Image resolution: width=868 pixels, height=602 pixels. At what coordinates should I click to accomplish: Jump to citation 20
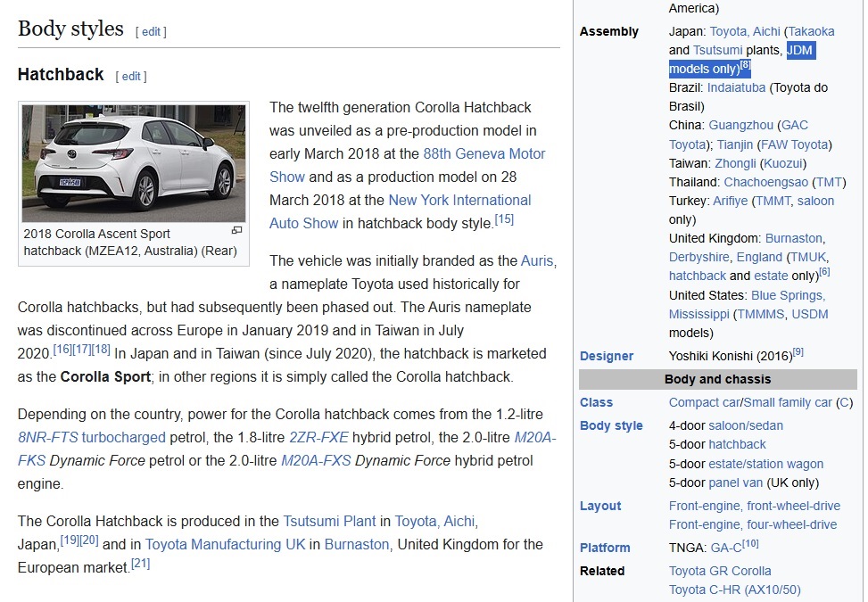pos(88,540)
